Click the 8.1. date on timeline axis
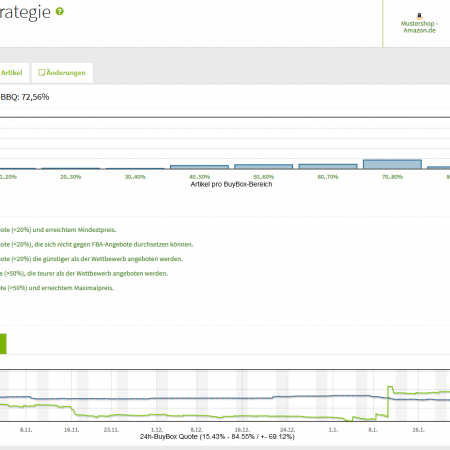The width and height of the screenshot is (450, 450). pyautogui.click(x=373, y=430)
